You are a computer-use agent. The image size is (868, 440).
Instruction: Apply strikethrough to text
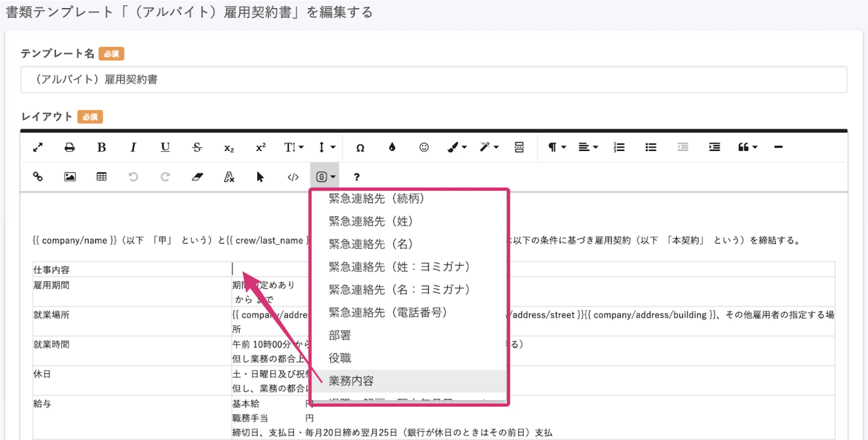coord(197,147)
